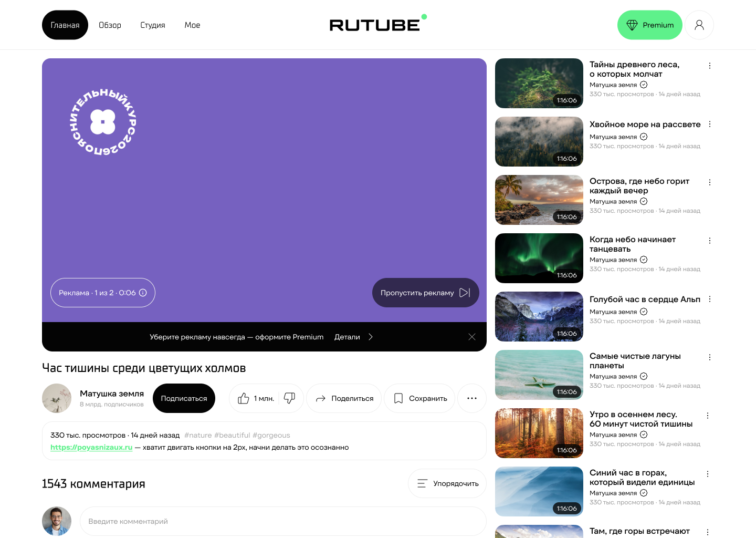
Task: Open options for Голубой час в сердце Альп
Action: pos(710,299)
